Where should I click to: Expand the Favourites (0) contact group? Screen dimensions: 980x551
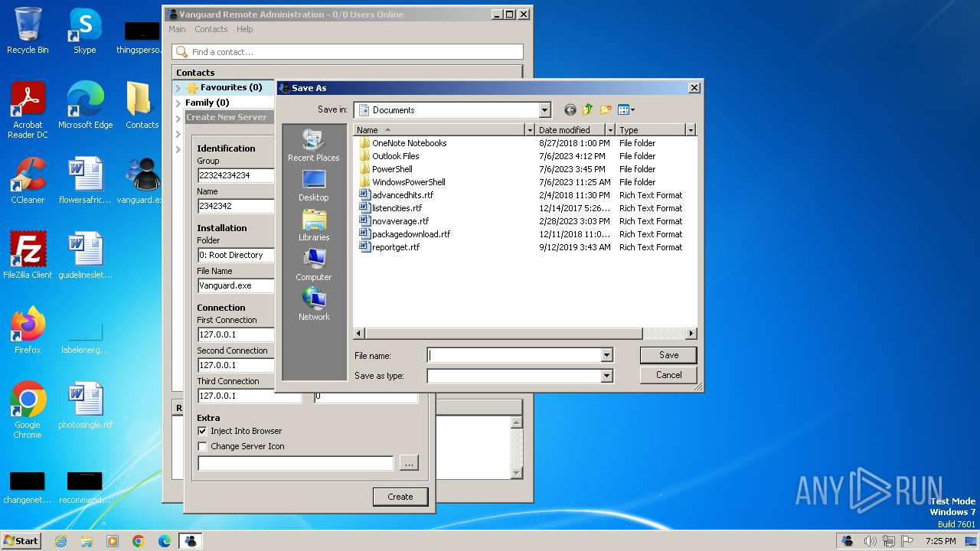[178, 88]
